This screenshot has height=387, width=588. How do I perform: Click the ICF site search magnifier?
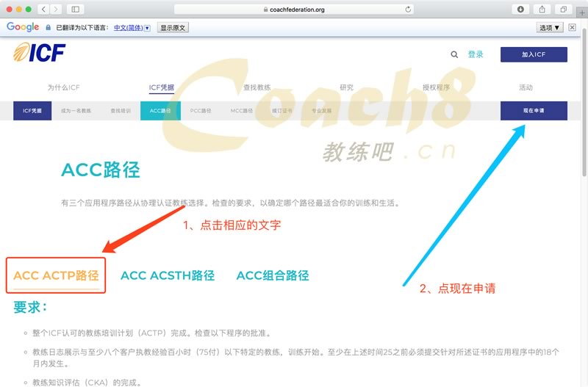(454, 54)
